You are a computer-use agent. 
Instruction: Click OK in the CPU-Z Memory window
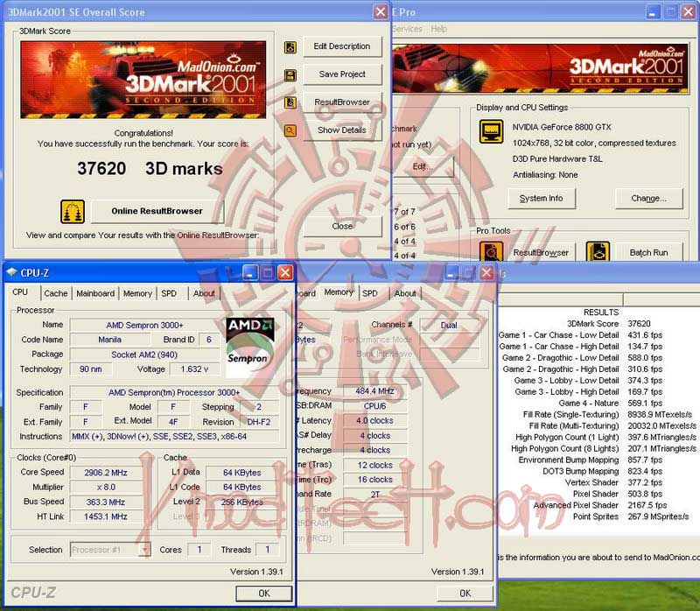[x=465, y=593]
